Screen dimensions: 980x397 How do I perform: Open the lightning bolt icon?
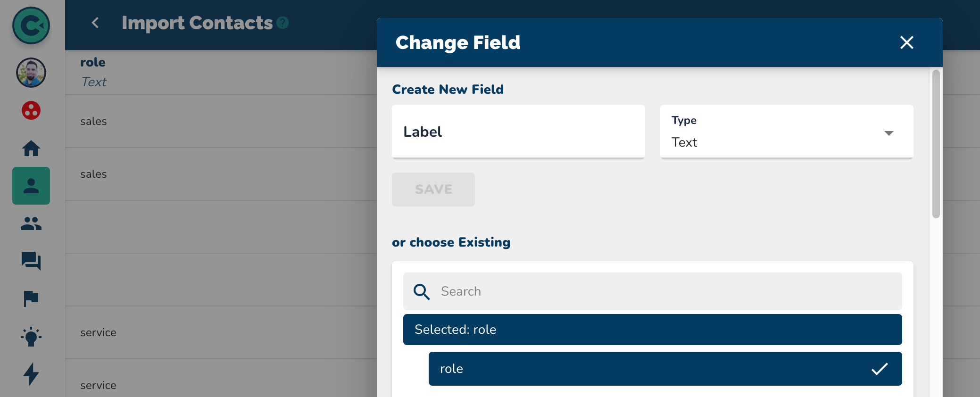31,374
